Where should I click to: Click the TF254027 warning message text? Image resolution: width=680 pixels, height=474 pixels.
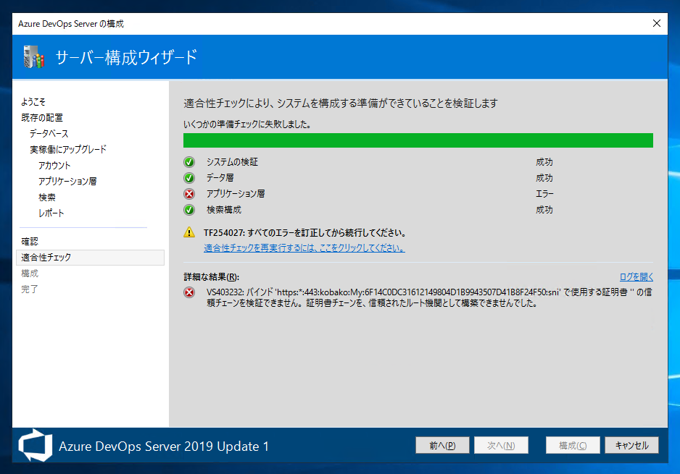tap(305, 233)
